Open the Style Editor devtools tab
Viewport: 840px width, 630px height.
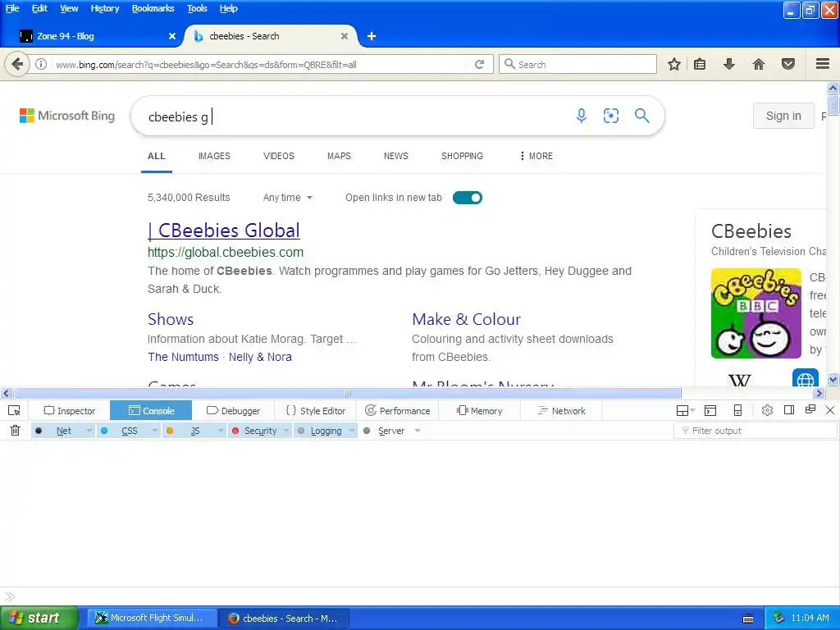316,411
